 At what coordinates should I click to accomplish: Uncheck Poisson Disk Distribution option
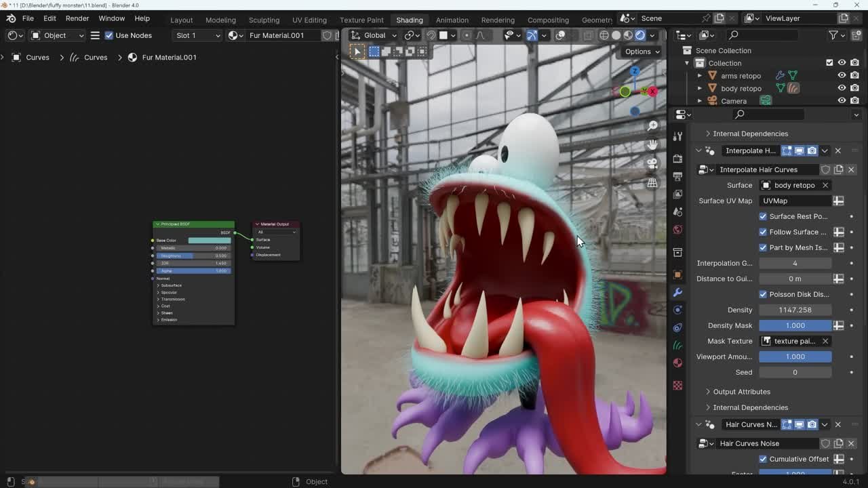click(763, 294)
